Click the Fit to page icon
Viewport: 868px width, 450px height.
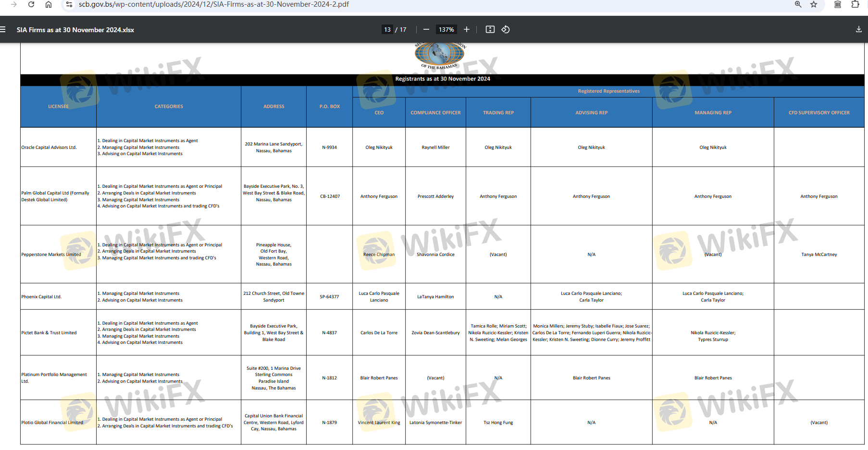[x=490, y=29]
